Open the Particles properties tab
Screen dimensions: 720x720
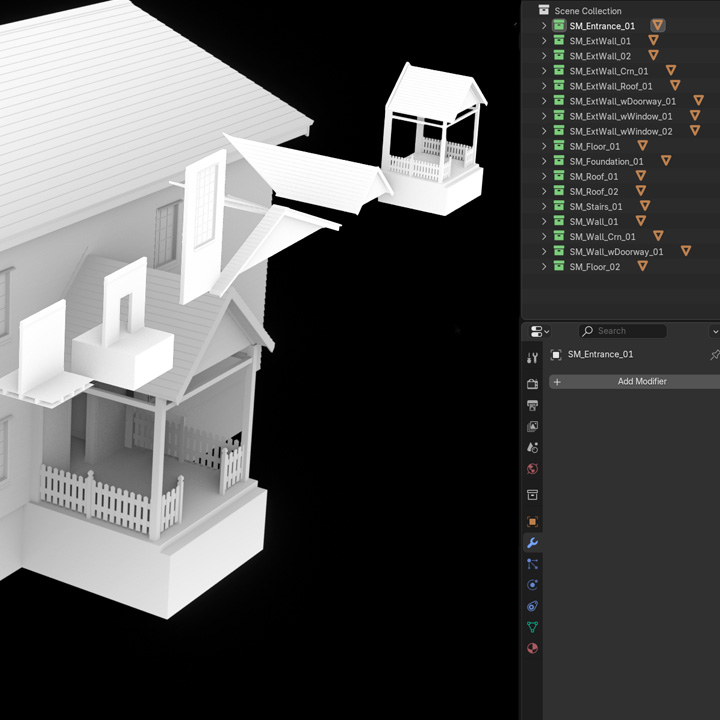[532, 564]
